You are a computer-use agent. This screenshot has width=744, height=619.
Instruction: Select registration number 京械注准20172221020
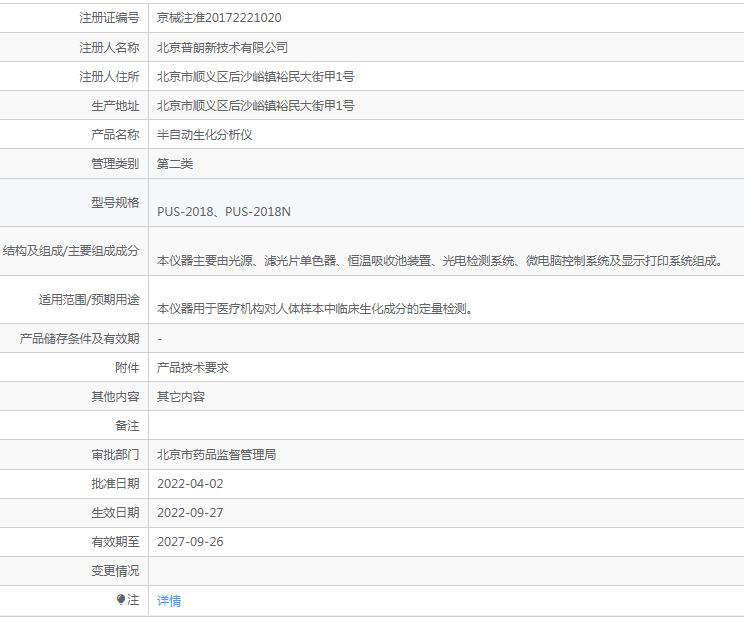point(219,18)
